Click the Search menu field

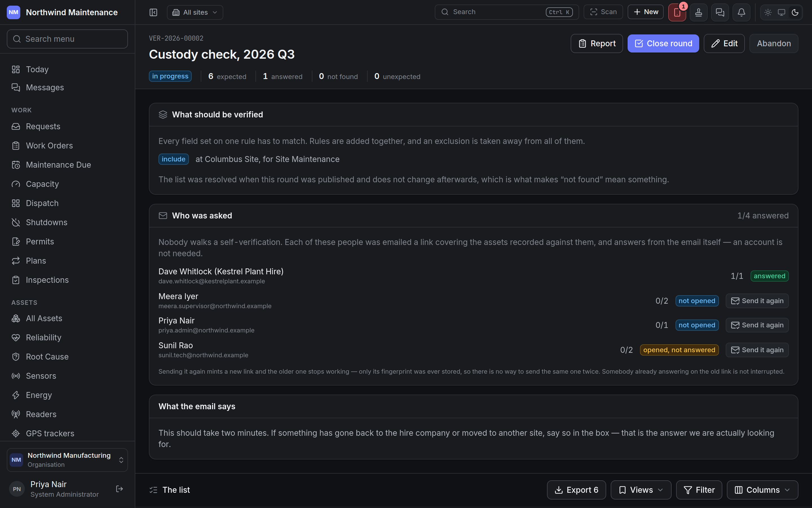coord(67,39)
